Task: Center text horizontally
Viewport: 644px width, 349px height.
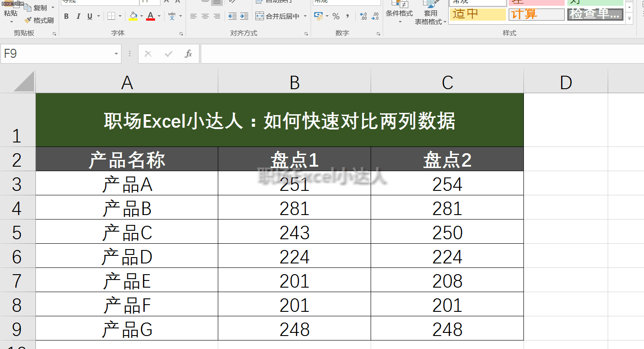Action: tap(205, 17)
